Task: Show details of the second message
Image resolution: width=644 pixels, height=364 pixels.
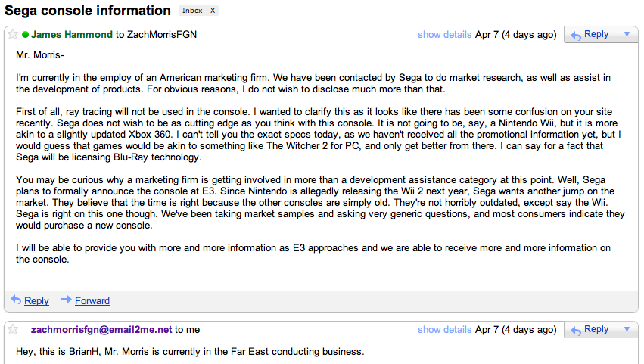Action: [x=444, y=330]
